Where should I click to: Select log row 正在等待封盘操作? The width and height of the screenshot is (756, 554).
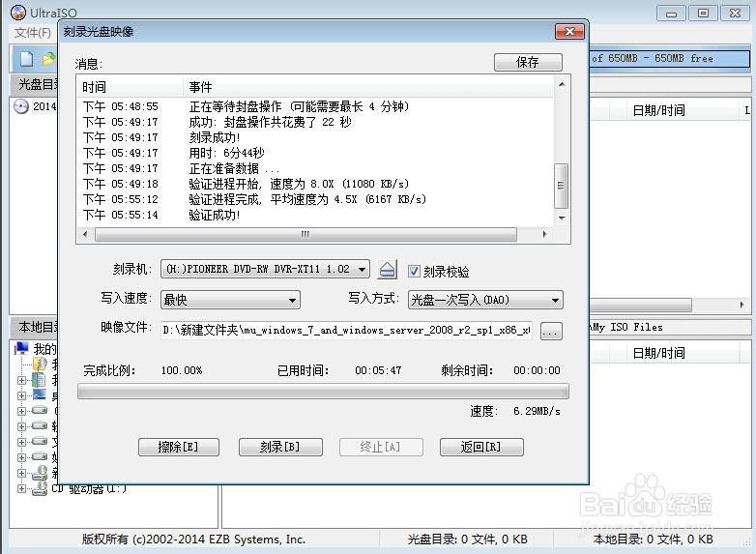(315, 106)
